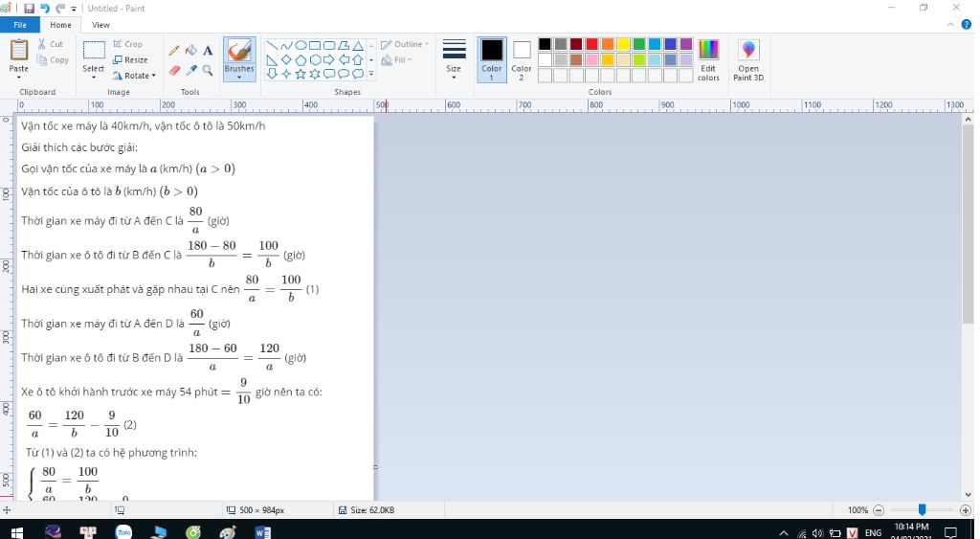This screenshot has height=539, width=980.
Task: Pick the pink color swatch
Action: 591,60
